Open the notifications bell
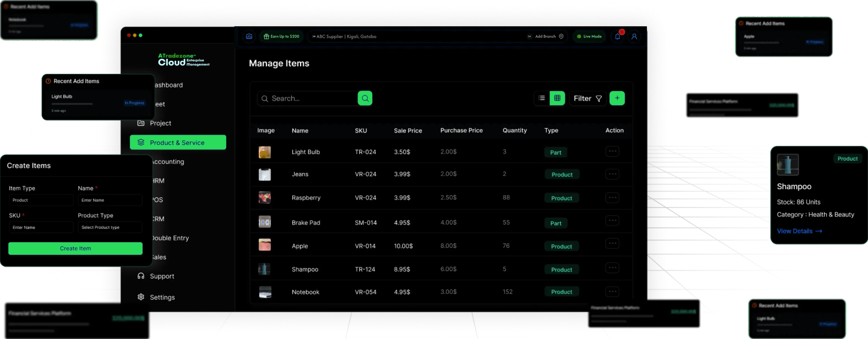 [618, 36]
